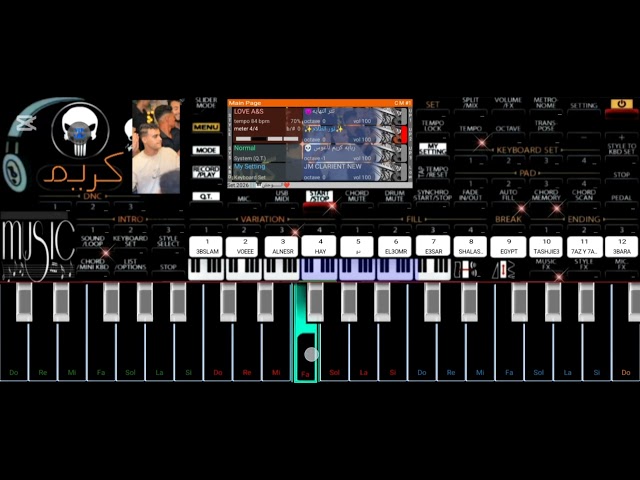Toggle SLIDER MODE
Screen dimensions: 640x480
(206, 102)
